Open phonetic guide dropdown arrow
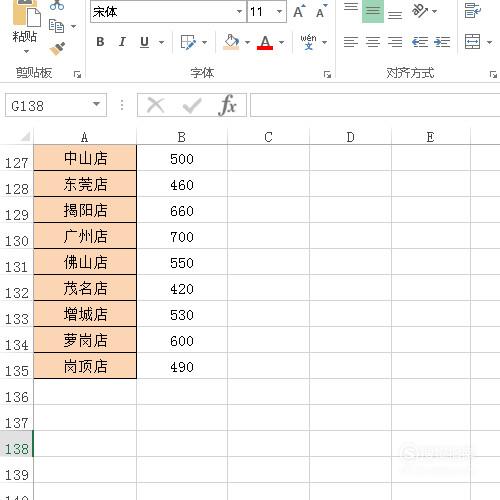 tap(324, 42)
